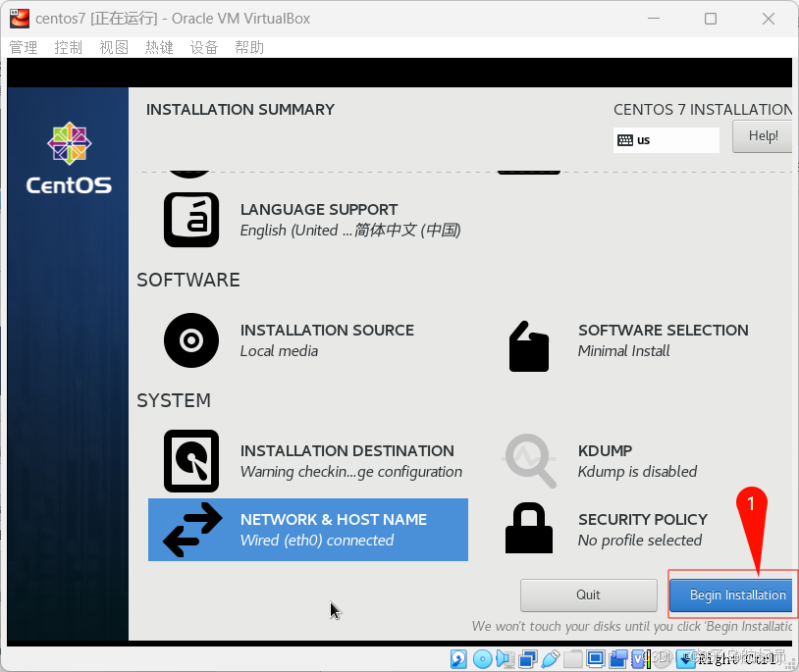
Task: Click 'Minimal Install' status text
Action: (x=623, y=351)
